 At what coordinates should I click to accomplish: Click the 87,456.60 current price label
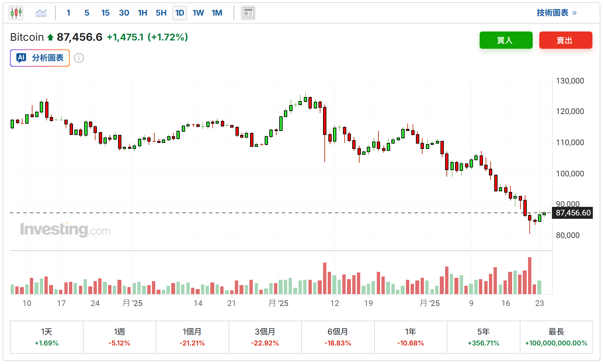[573, 213]
